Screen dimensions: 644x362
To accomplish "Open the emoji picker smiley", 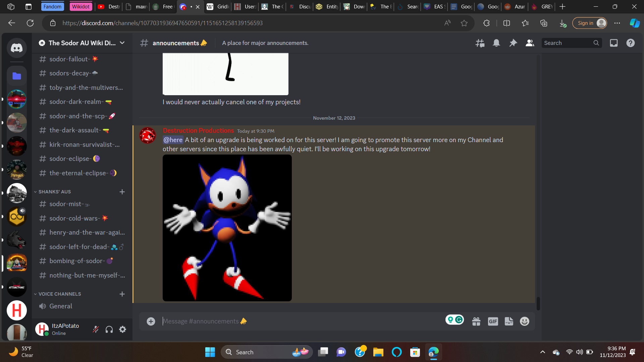I will pos(525,321).
